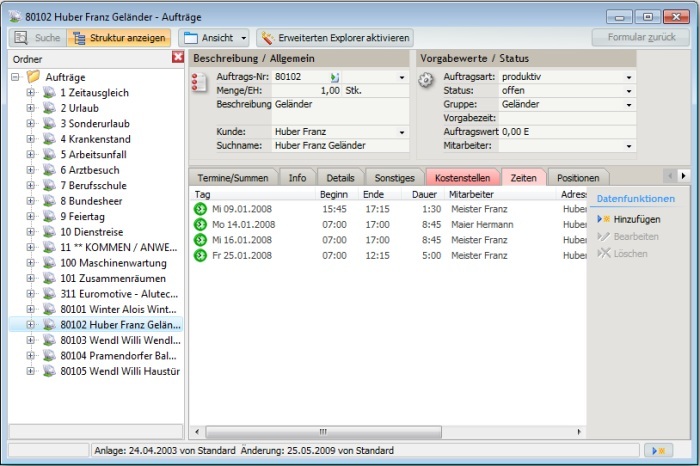This screenshot has width=700, height=466.
Task: Click the Vorgabezeit field
Action: (567, 118)
